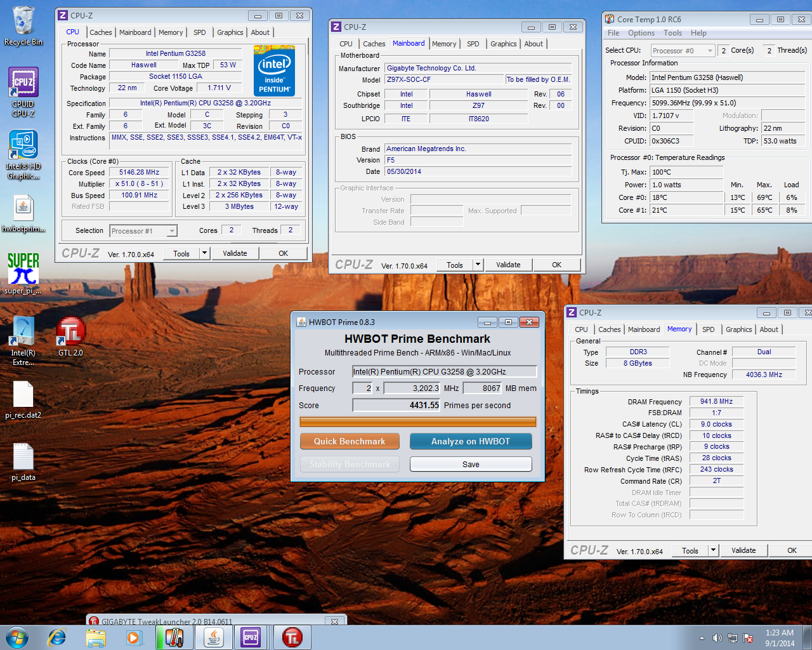Click the Show Desktop strip on the taskbar
The width and height of the screenshot is (812, 650).
click(807, 637)
